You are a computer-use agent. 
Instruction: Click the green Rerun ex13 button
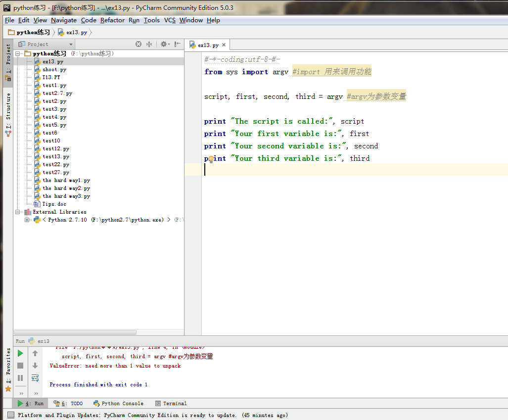pyautogui.click(x=20, y=353)
